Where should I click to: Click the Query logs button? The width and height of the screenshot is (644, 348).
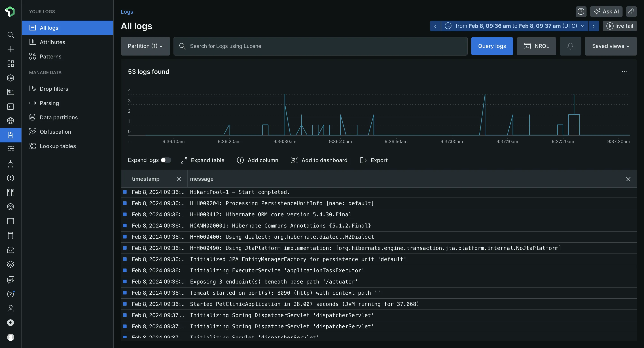(492, 46)
